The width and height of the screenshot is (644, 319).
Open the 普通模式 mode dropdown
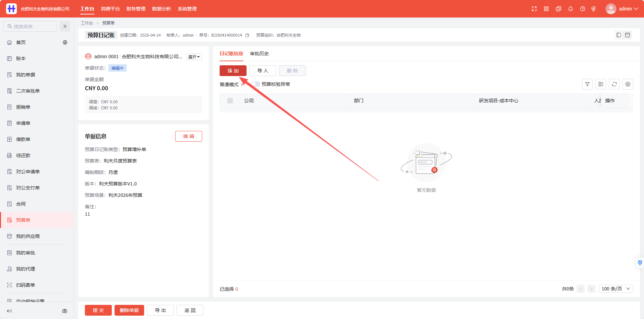(x=232, y=84)
